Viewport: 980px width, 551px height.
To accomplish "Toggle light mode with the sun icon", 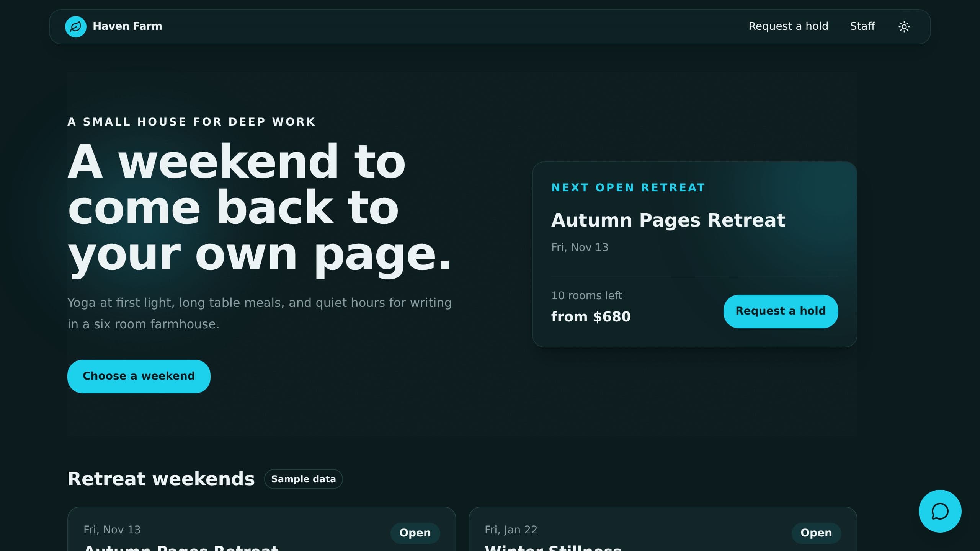I will (904, 26).
